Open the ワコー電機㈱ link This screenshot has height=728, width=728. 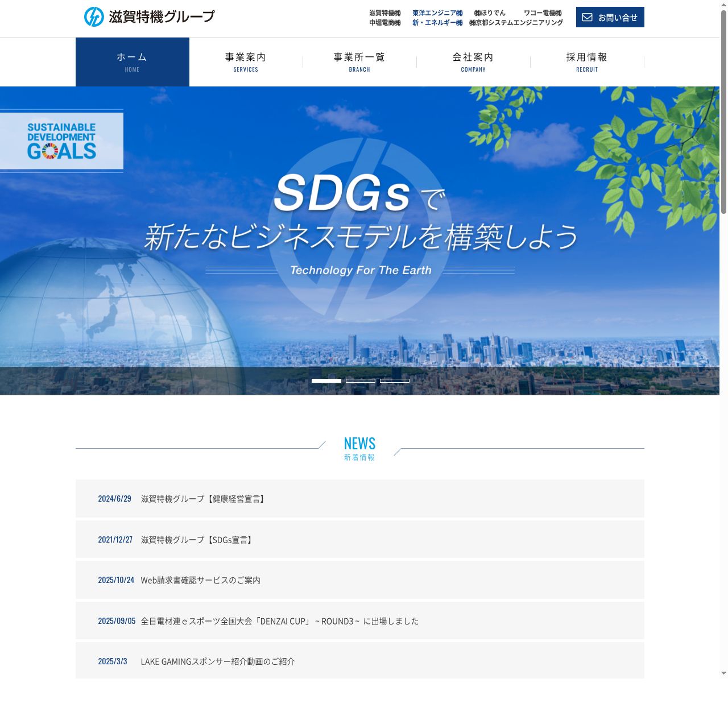(x=543, y=13)
